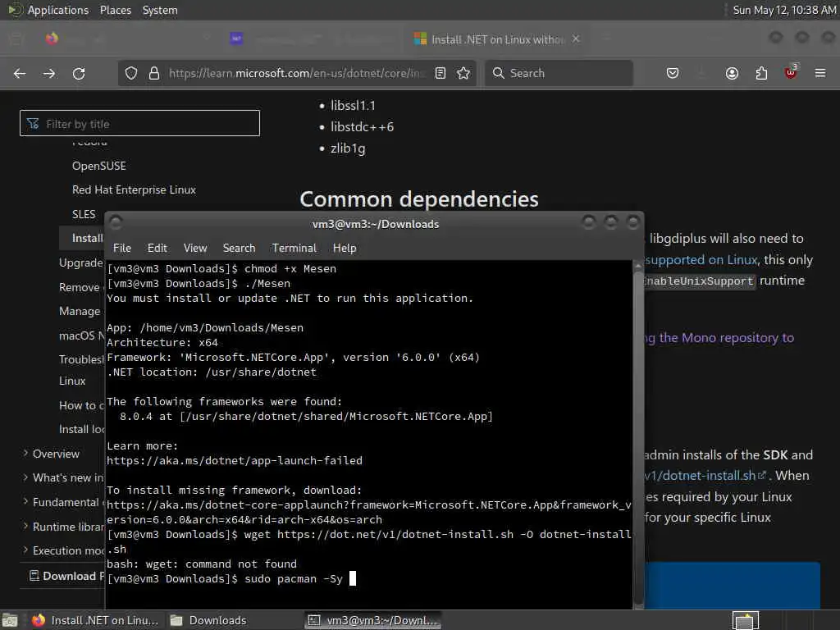Open OpenSUSE in docs sidebar

point(99,166)
